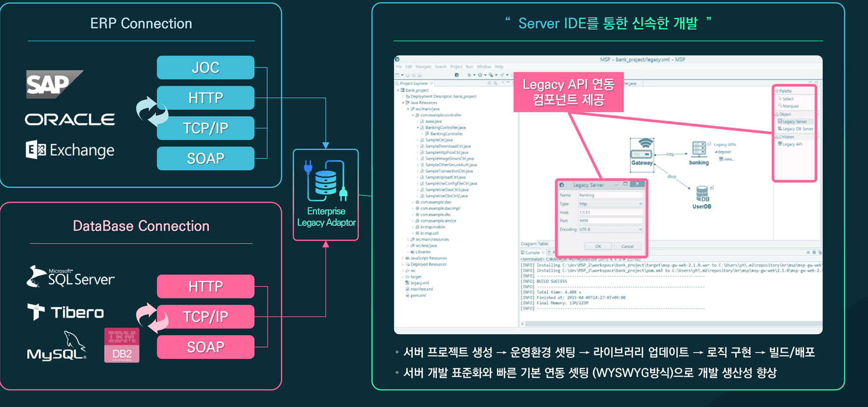
Task: Switch to the Table tab
Action: (543, 244)
